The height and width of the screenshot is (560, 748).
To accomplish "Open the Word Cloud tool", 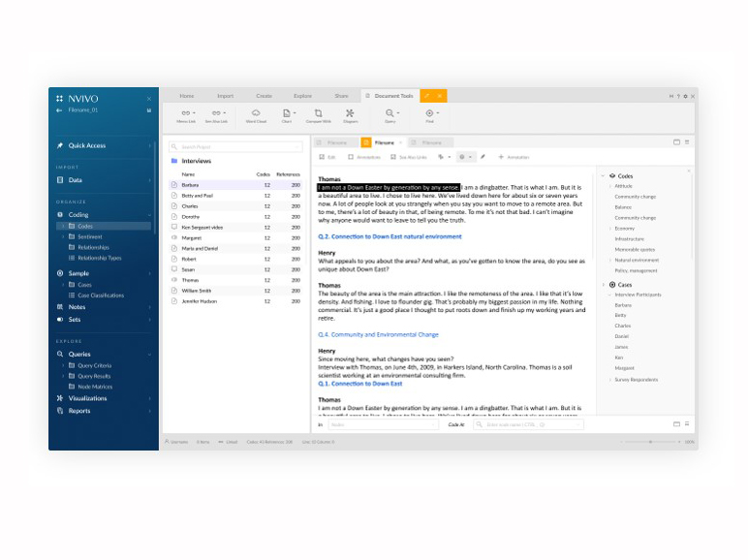I will [x=256, y=115].
